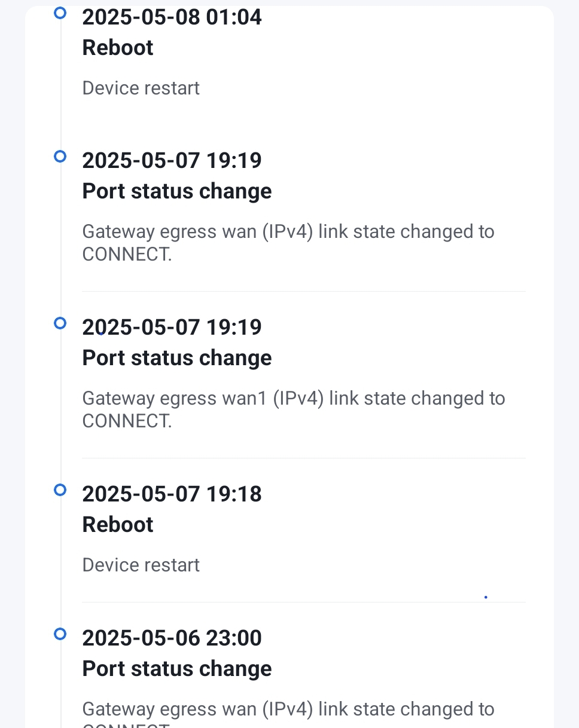
Task: Click the timeline dot for the 2025-05-08 01:04 reboot
Action: click(x=59, y=13)
